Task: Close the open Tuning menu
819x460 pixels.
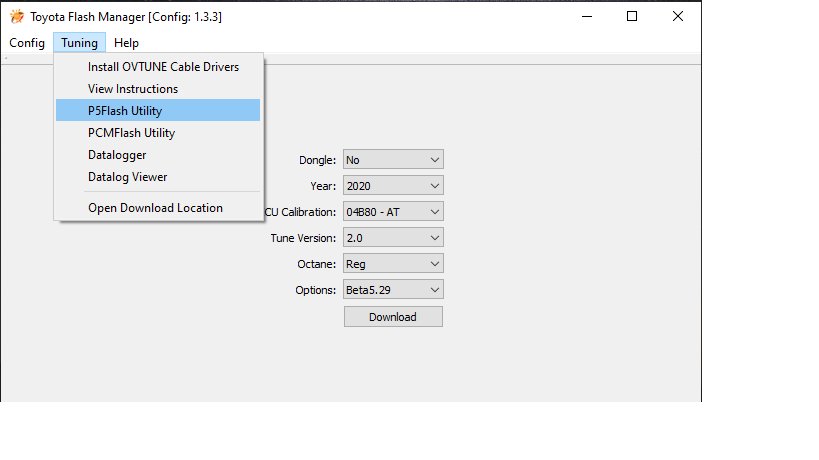Action: 79,43
